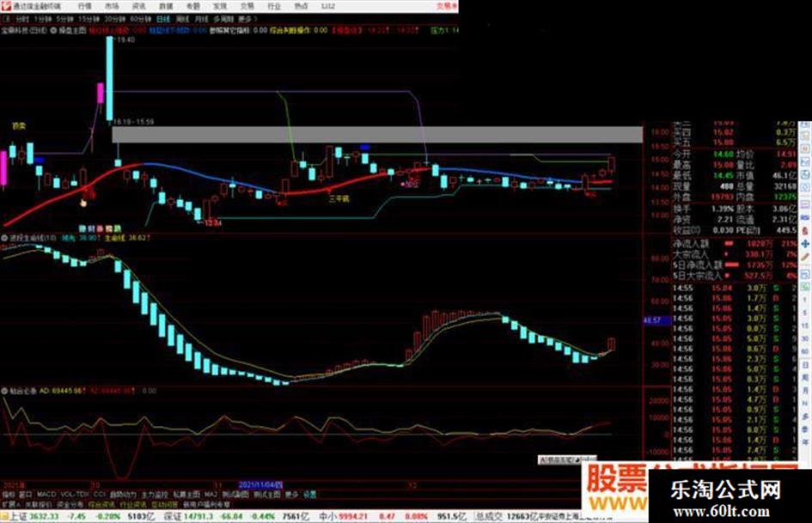The height and width of the screenshot is (523, 812).
Task: Click the blue cross icon in right sidebar
Action: coord(805,243)
